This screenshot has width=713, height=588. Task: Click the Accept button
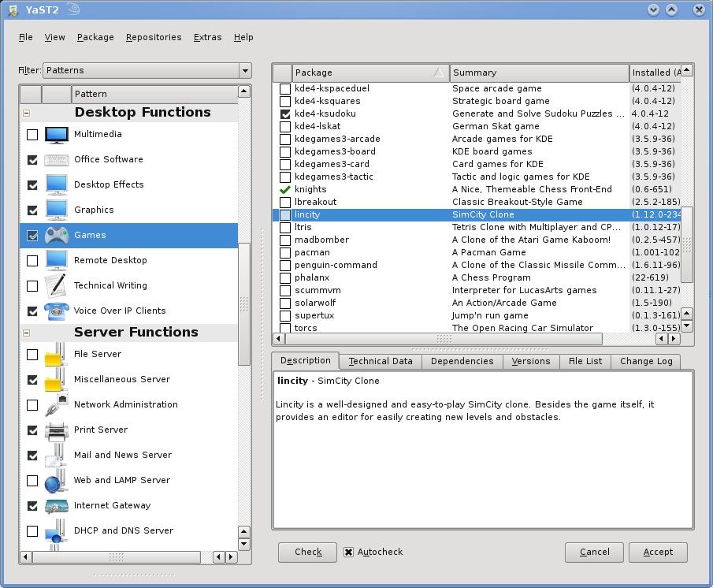[x=658, y=552]
